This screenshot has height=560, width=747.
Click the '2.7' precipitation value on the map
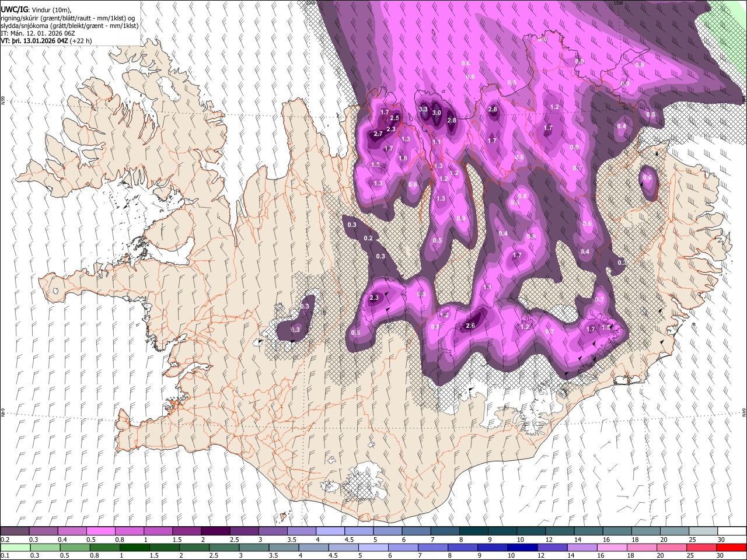pyautogui.click(x=378, y=134)
